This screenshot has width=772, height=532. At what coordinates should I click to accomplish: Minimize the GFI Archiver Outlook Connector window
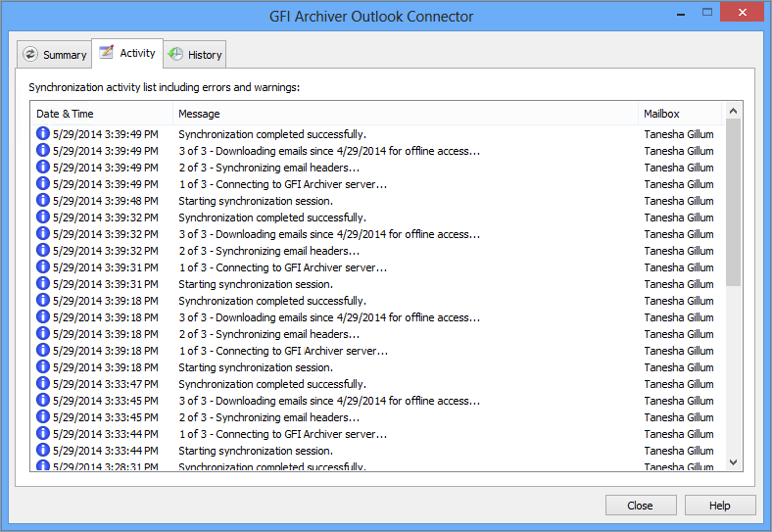pyautogui.click(x=681, y=13)
